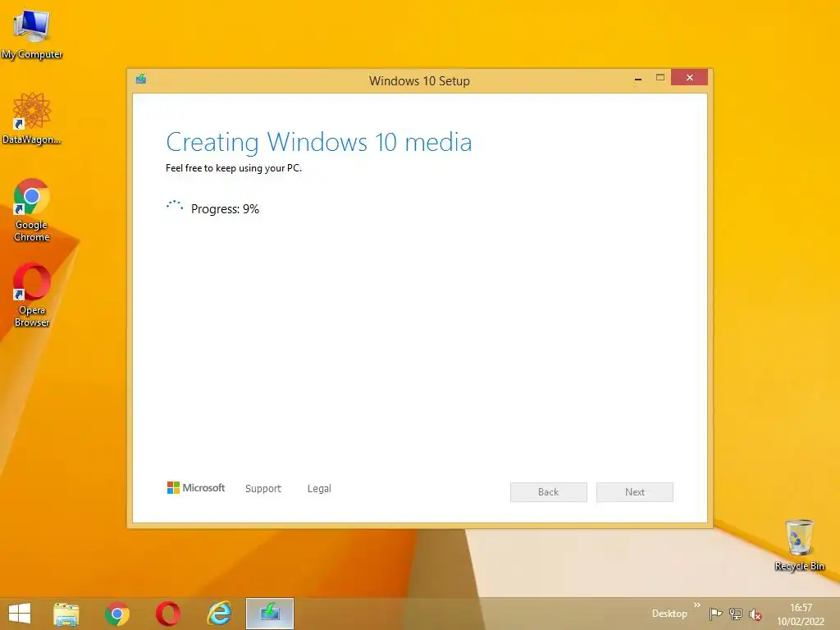Maximize the Windows 10 Setup window
The height and width of the screenshot is (630, 840).
(x=660, y=78)
